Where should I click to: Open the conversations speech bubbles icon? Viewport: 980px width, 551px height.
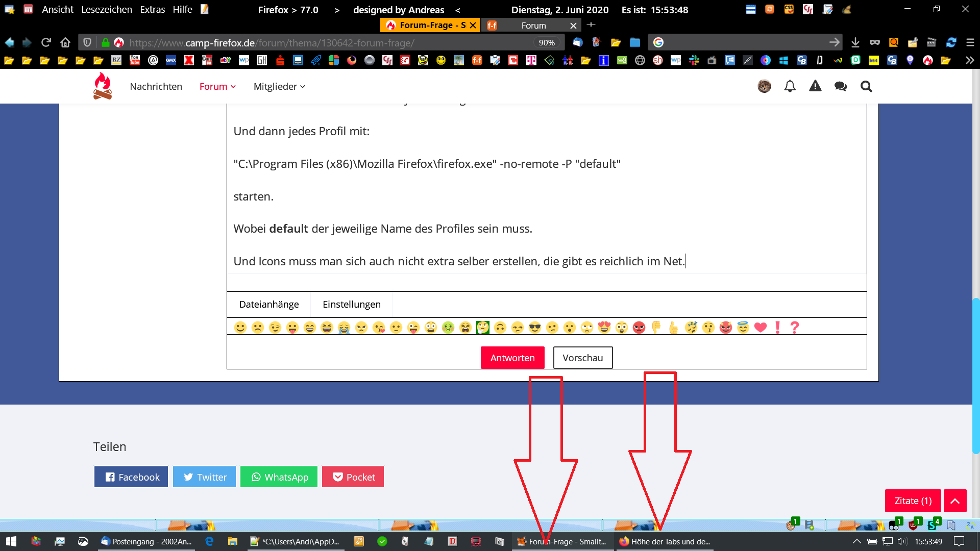click(x=840, y=86)
